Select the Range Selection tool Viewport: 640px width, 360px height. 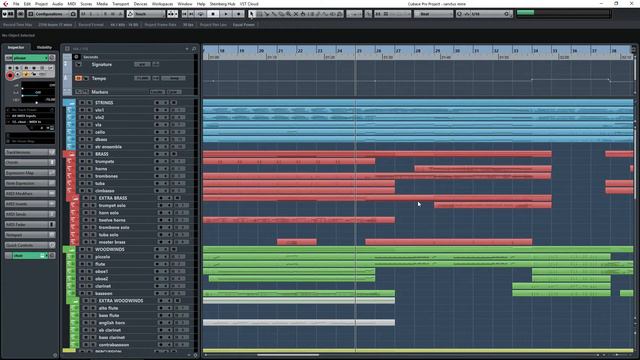point(259,14)
